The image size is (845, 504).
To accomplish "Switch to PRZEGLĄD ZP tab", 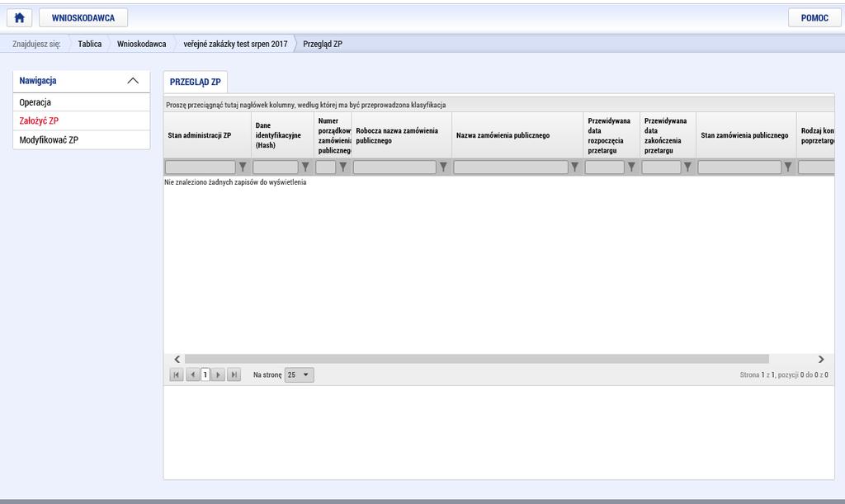I will click(195, 82).
